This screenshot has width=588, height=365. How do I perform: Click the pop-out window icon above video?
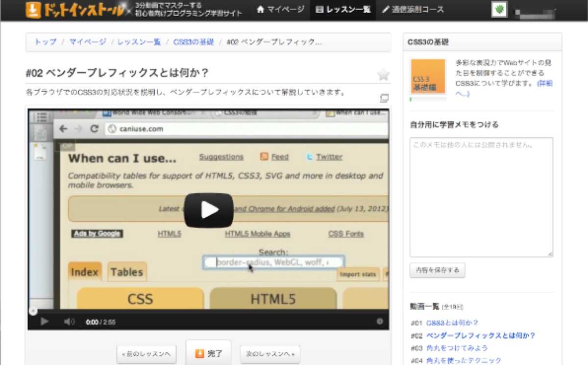tap(384, 98)
